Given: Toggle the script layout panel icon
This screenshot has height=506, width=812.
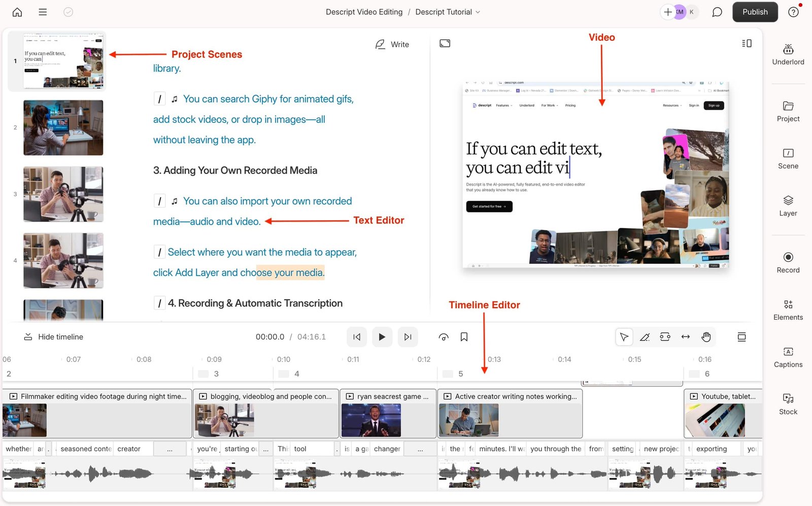Looking at the screenshot, I should coord(747,44).
